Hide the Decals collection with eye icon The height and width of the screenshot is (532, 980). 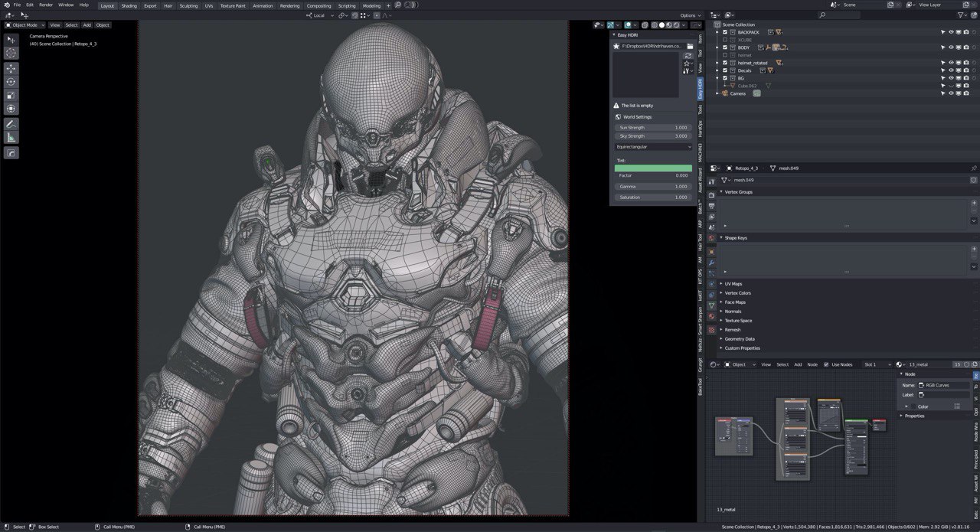pos(951,70)
